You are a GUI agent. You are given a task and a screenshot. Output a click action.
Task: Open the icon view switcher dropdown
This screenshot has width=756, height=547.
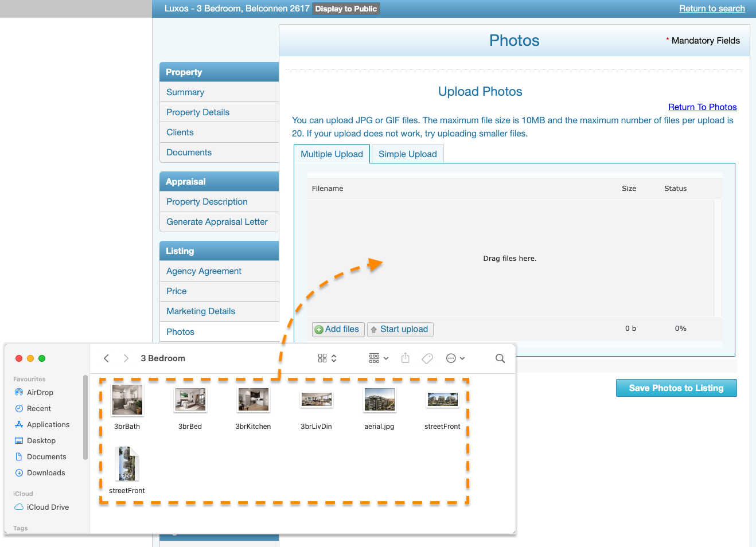pyautogui.click(x=327, y=358)
